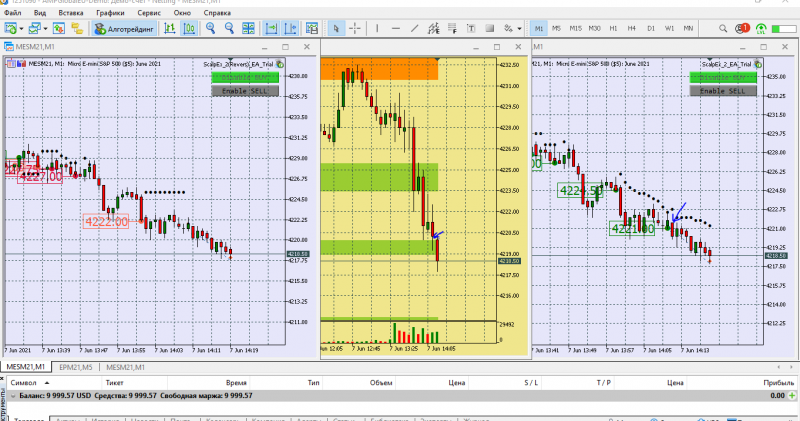Click Disable BUY in left MESM21 chart
Image resolution: width=800 pixels, height=421 pixels.
tap(245, 78)
